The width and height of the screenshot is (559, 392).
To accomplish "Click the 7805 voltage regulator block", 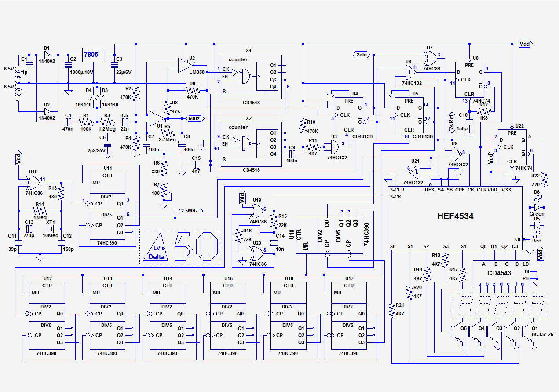I will pyautogui.click(x=93, y=55).
